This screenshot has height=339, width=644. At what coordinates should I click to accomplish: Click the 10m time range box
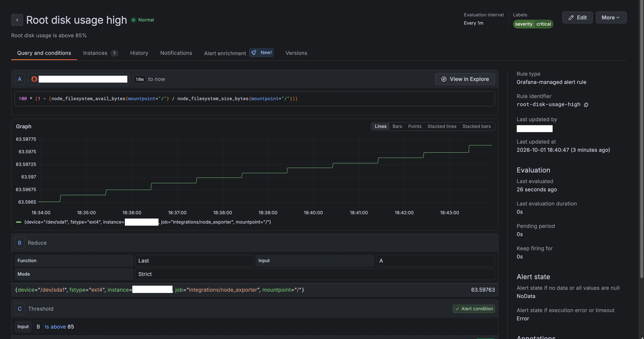coord(139,79)
